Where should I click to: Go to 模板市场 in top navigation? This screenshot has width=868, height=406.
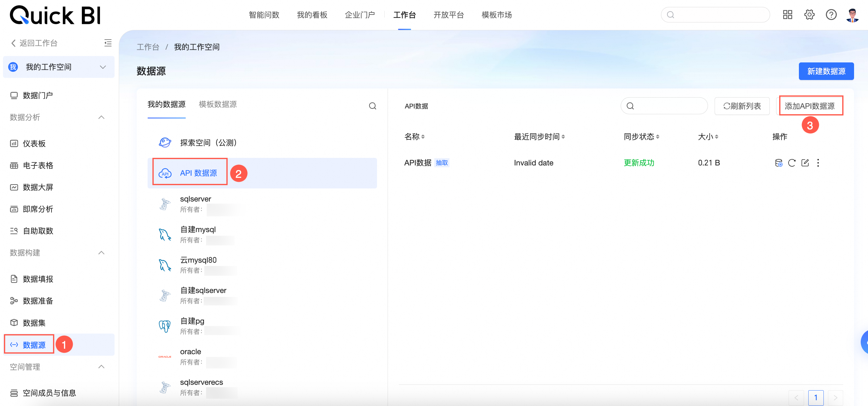[497, 15]
